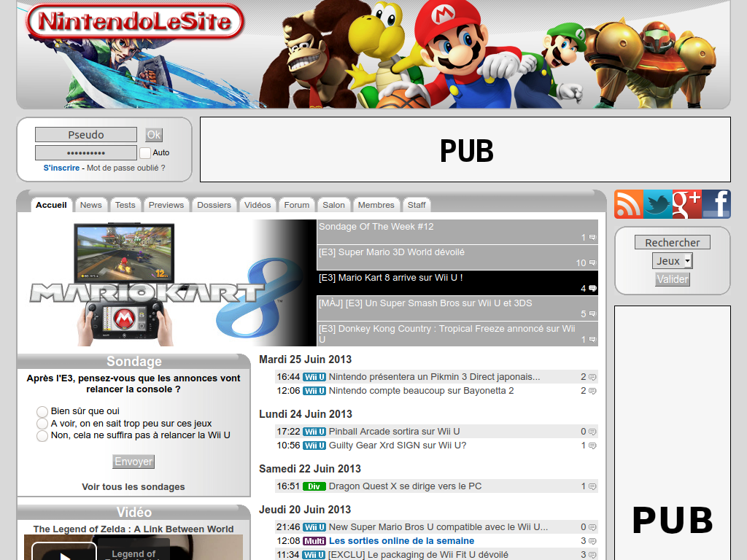This screenshot has width=747, height=560.
Task: Click the Wii U tag beside Pinball Arcade
Action: tap(314, 432)
